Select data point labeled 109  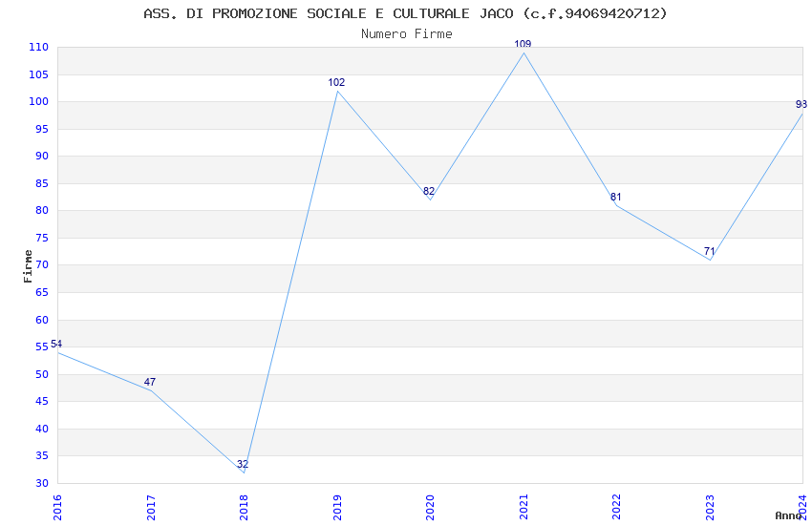pyautogui.click(x=523, y=44)
